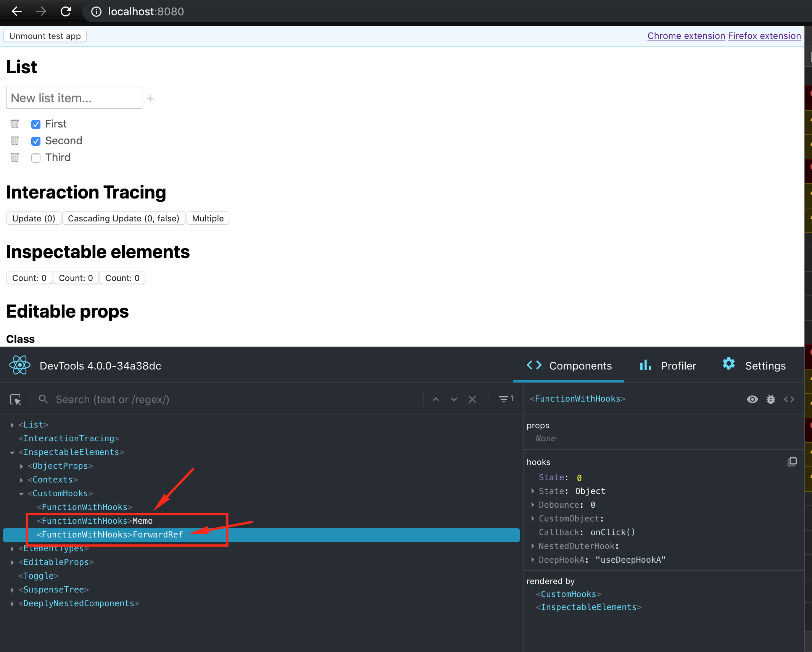
Task: Click the bug icon to log component data
Action: tap(771, 399)
